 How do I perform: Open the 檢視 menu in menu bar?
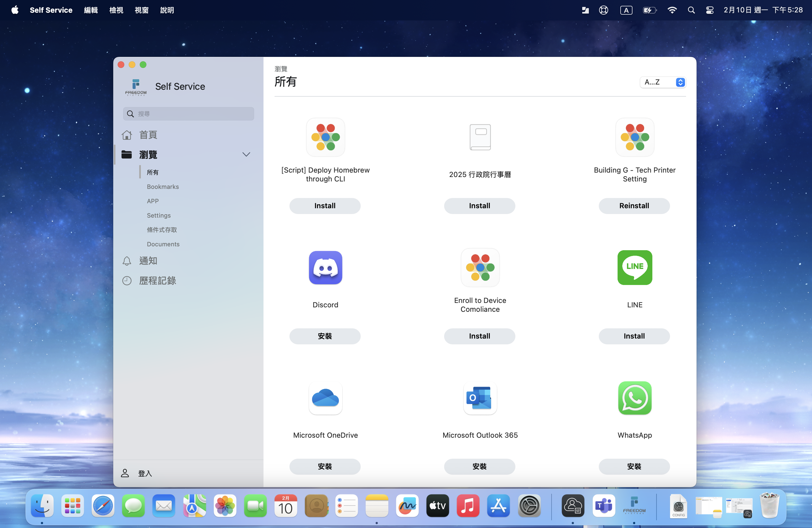tap(116, 10)
